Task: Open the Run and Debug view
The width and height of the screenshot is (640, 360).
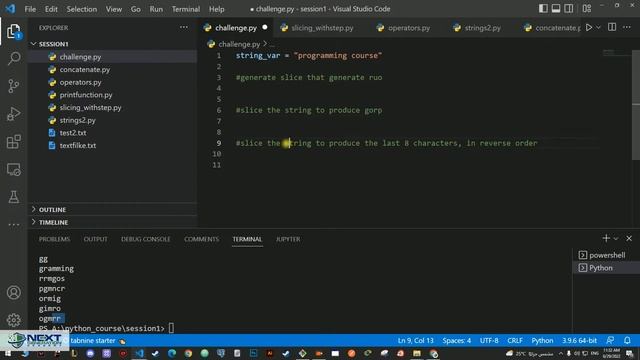Action: pos(13,114)
